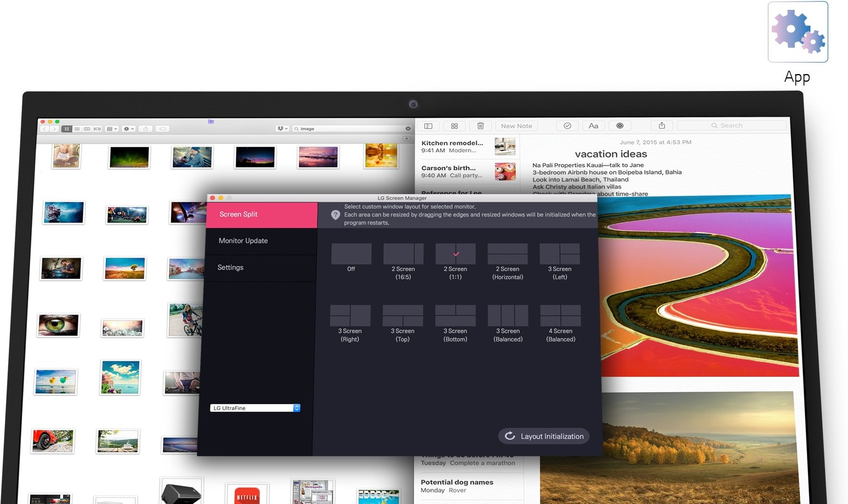
Task: Open the Dropbox toolbar dropdown
Action: (x=283, y=129)
